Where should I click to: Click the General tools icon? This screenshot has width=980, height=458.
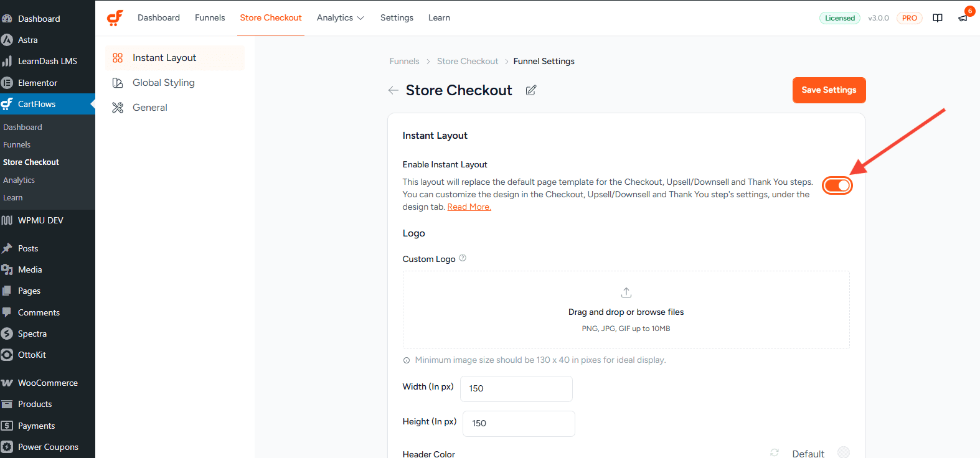point(118,108)
